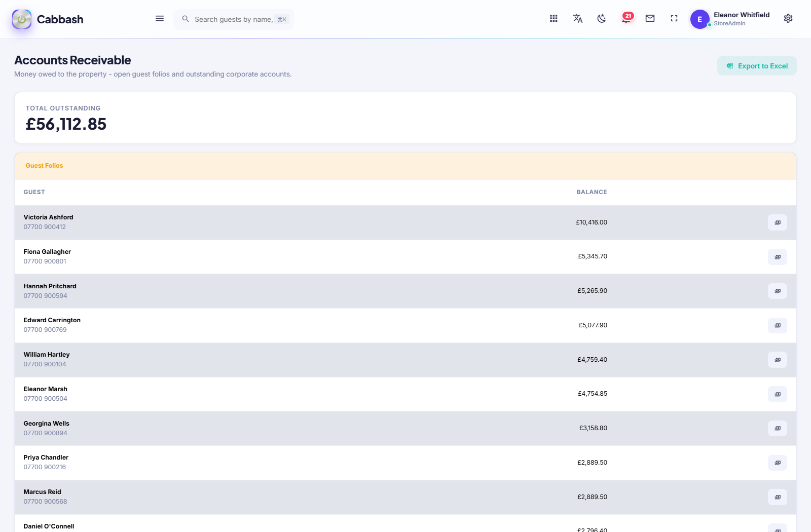This screenshot has height=532, width=811.
Task: Select guest name Edward Carrington
Action: pos(52,320)
